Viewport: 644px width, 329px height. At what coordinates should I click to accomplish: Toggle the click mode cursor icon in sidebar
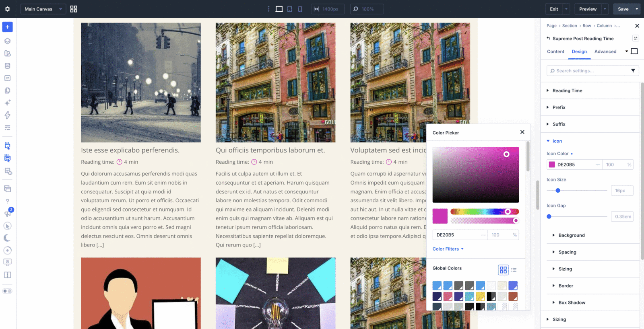(x=7, y=226)
